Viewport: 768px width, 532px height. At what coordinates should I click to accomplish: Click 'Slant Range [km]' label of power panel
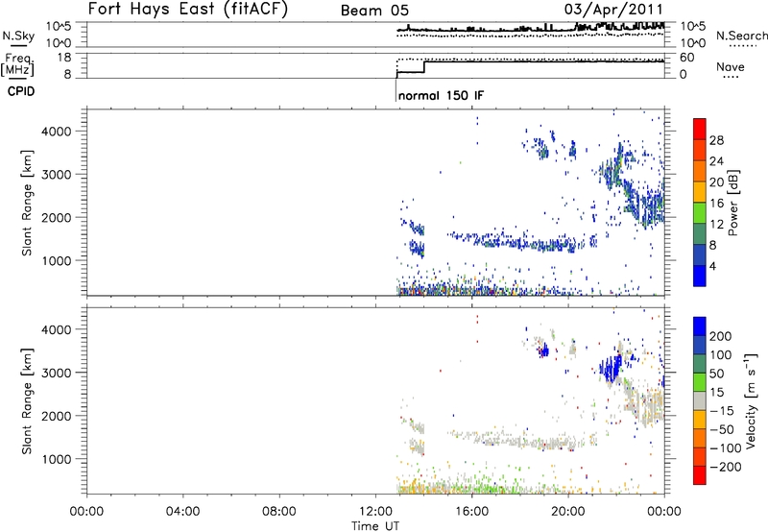click(x=27, y=203)
